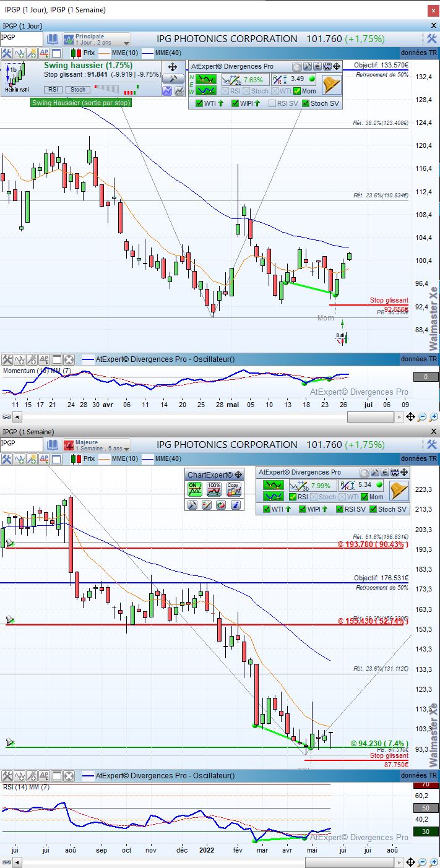Click the golden bell alert in the weekly Divergences Pro panel

[x=399, y=491]
